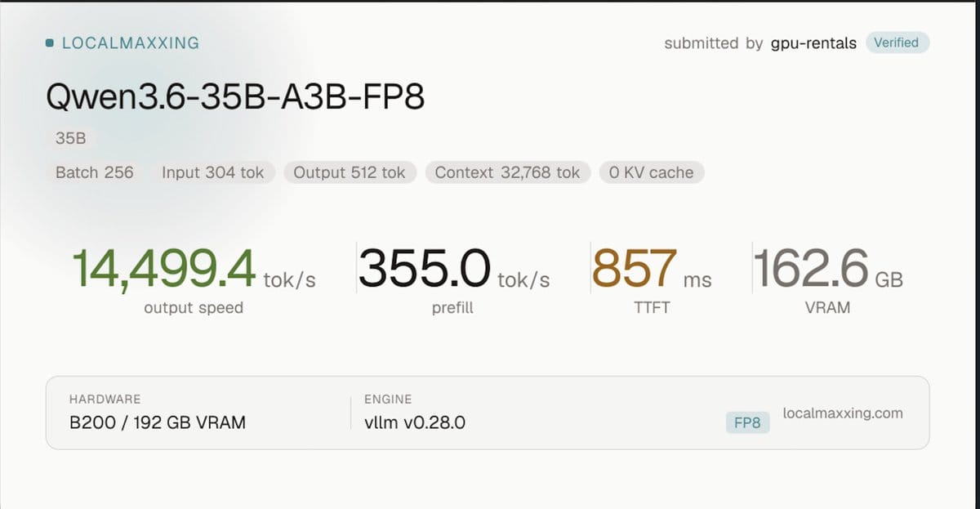The height and width of the screenshot is (509, 980).
Task: Click the 14,499.4 tok/s output speed value
Action: [194, 270]
